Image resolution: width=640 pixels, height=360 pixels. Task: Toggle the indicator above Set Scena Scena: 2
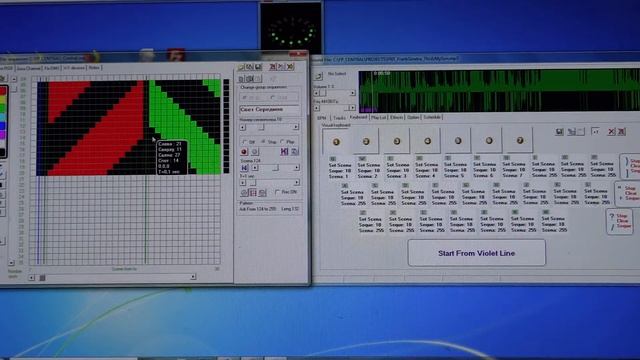point(362,158)
